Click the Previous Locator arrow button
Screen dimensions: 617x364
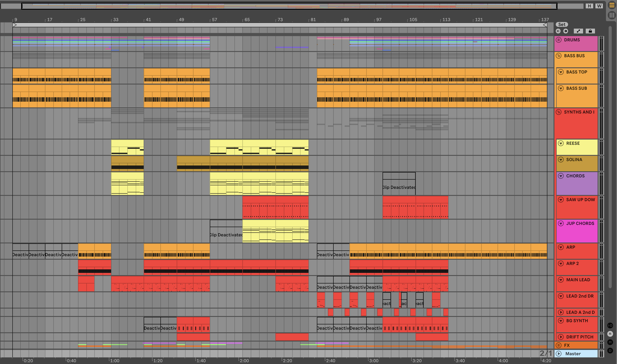coord(558,31)
